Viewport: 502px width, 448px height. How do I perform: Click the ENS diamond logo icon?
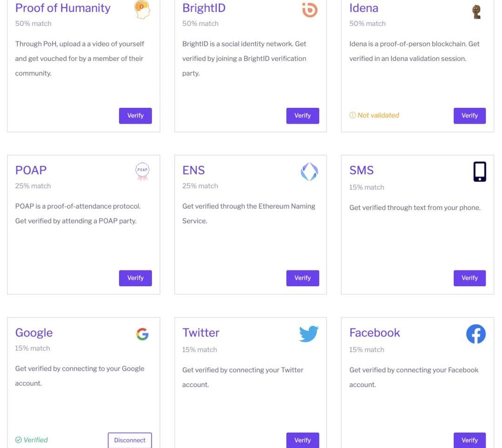310,171
